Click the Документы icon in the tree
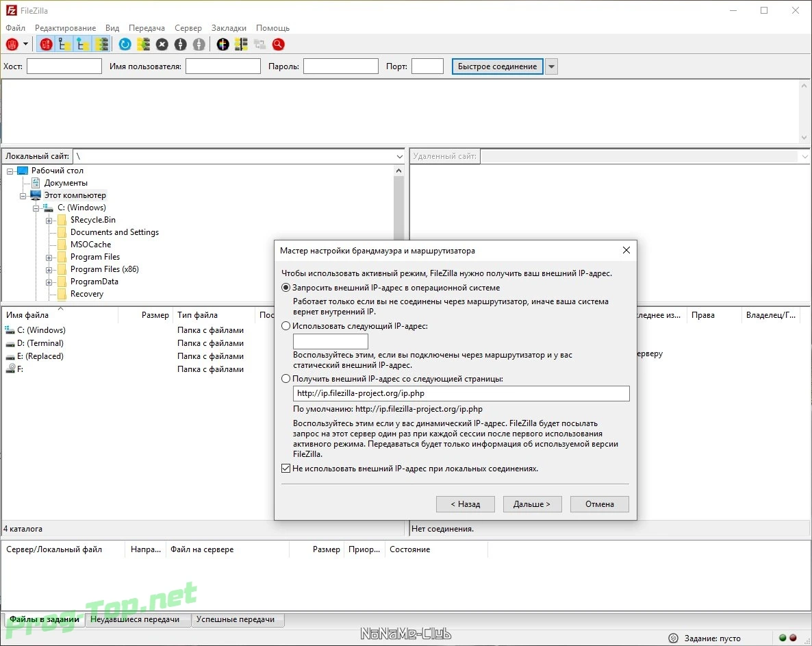812x646 pixels. click(36, 183)
